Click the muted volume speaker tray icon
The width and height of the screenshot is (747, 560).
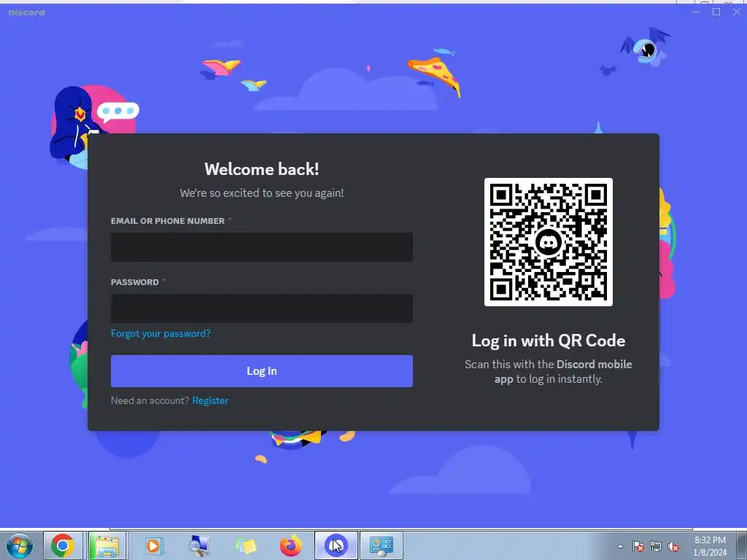[x=673, y=546]
